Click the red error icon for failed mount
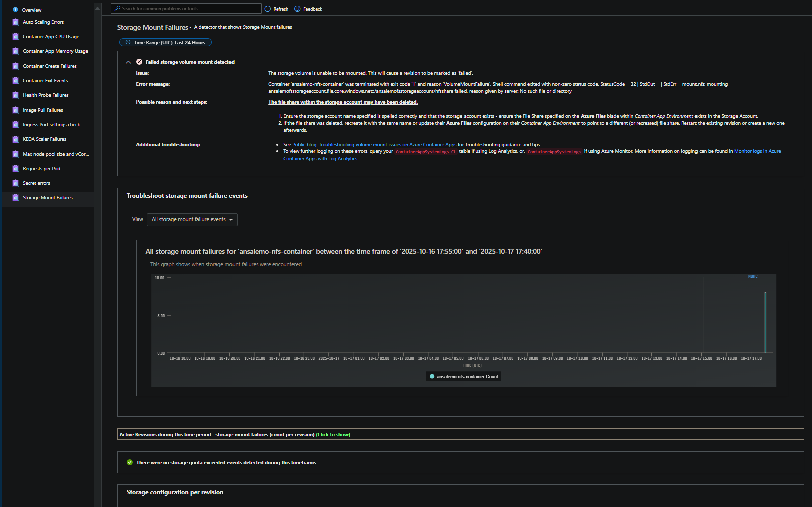Image resolution: width=812 pixels, height=507 pixels. [x=139, y=62]
